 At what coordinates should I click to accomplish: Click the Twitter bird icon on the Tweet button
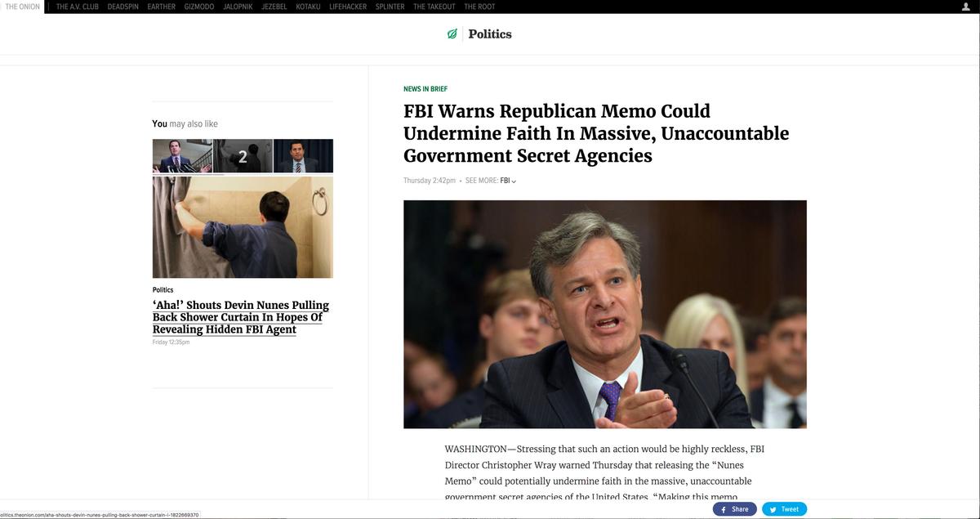click(x=773, y=508)
